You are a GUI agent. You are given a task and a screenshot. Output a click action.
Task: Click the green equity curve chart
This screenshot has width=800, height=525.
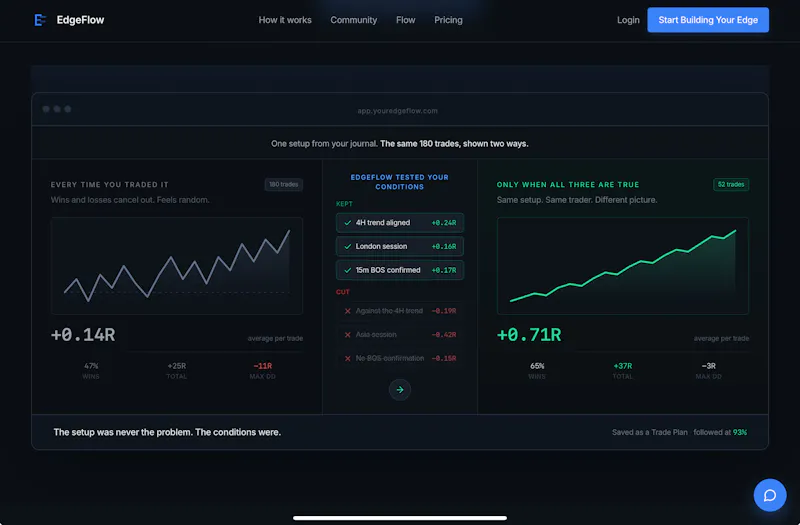click(622, 266)
